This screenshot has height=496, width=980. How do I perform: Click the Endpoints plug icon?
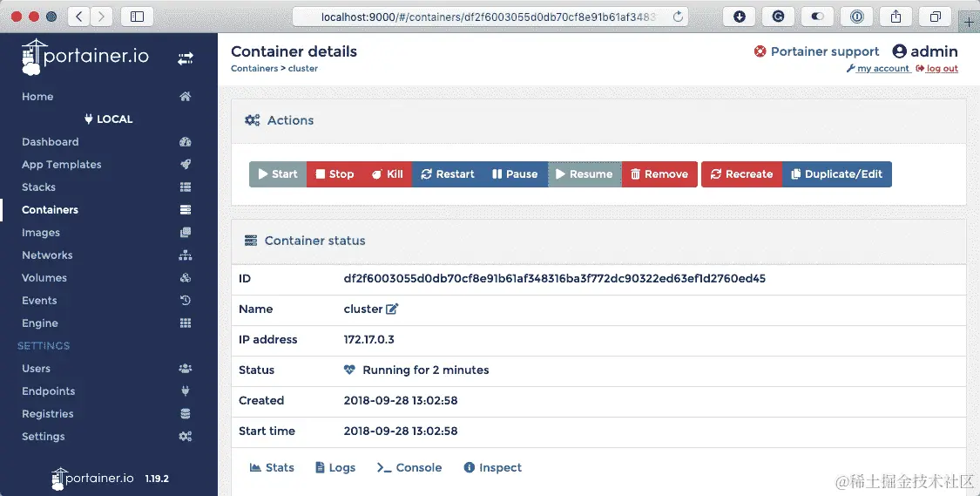pyautogui.click(x=185, y=391)
